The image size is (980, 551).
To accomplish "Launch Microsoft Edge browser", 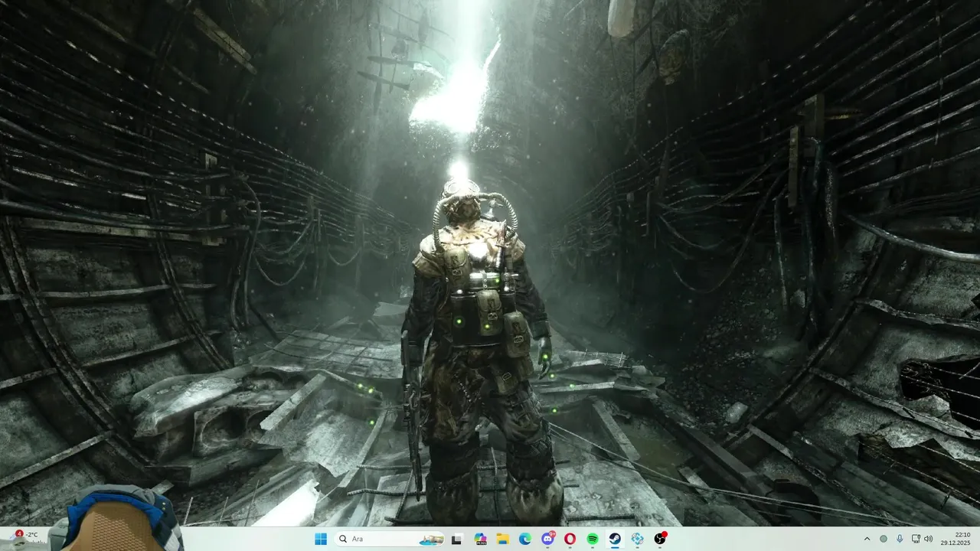I will tap(525, 539).
